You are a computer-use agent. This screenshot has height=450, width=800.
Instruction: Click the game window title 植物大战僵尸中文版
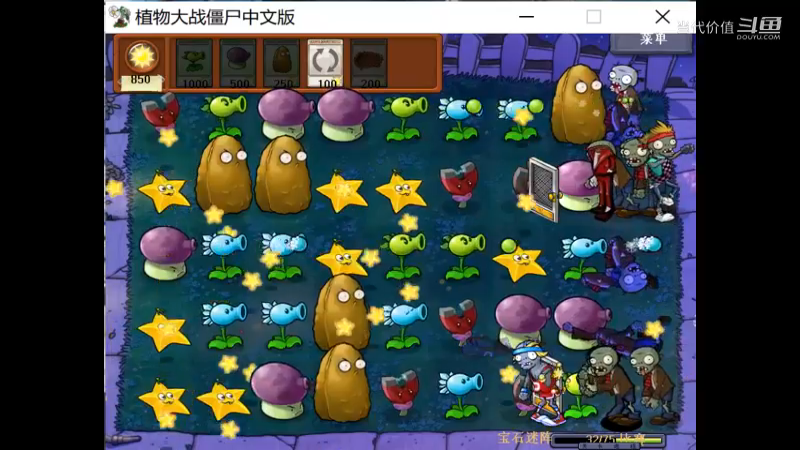(x=215, y=17)
